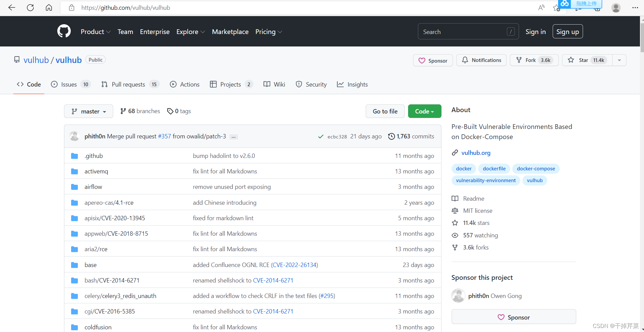The width and height of the screenshot is (644, 332).
Task: Click the .github folder icon
Action: pos(74,156)
